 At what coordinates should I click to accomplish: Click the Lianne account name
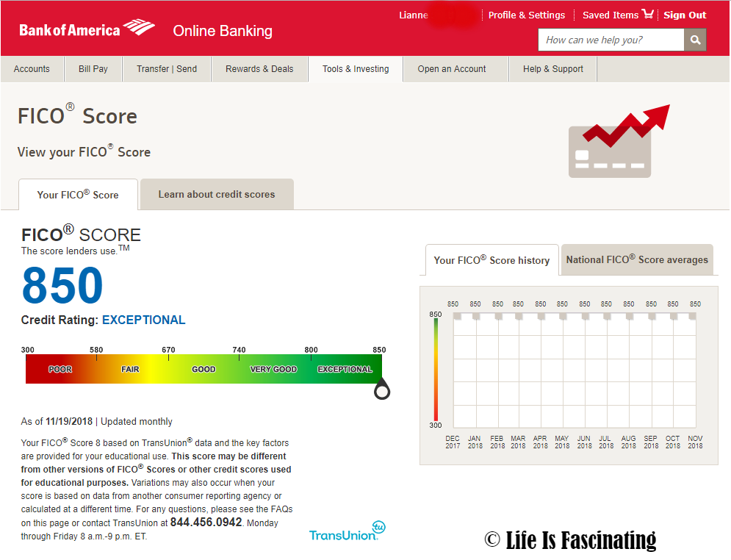414,15
